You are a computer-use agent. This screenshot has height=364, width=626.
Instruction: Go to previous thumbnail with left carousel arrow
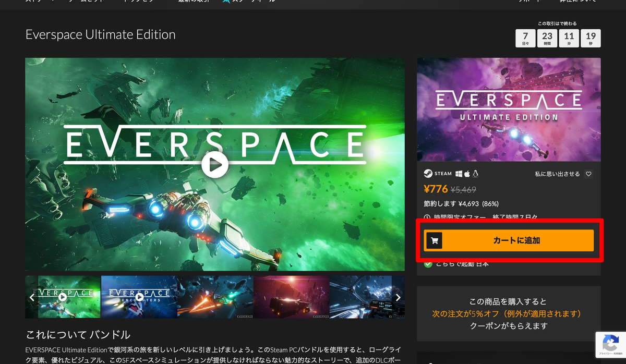point(32,297)
